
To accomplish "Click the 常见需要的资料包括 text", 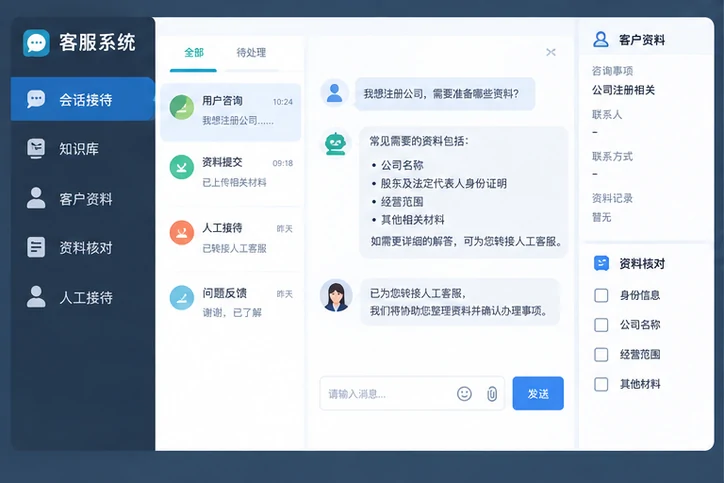I will [x=419, y=141].
